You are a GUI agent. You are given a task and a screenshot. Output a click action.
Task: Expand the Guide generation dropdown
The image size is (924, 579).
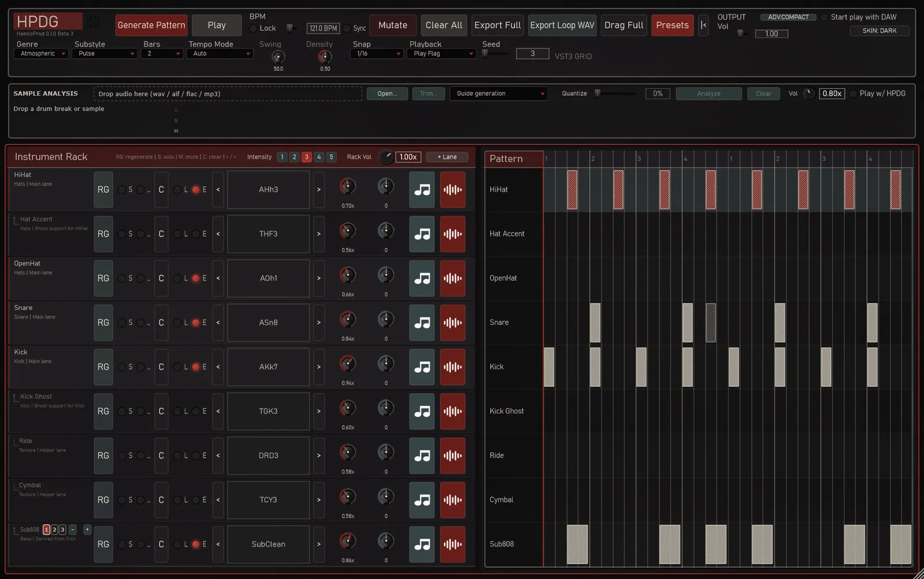coord(498,94)
